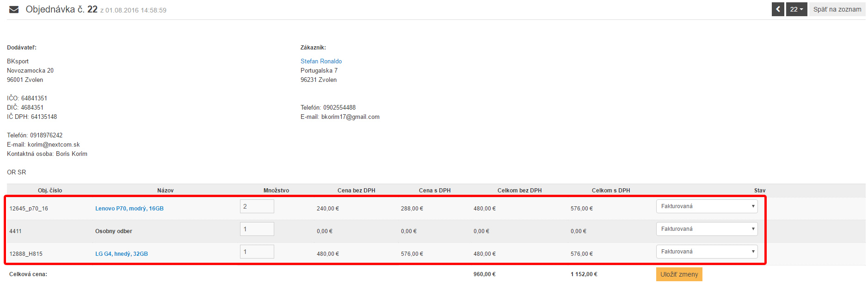
Task: Click the supplier phone 0918976242
Action: point(46,135)
